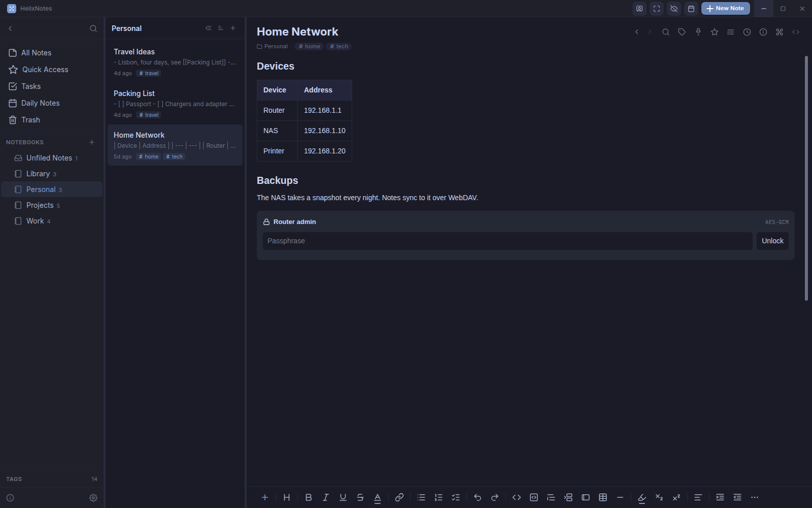
Task: Open the calendar from title bar
Action: [x=691, y=9]
